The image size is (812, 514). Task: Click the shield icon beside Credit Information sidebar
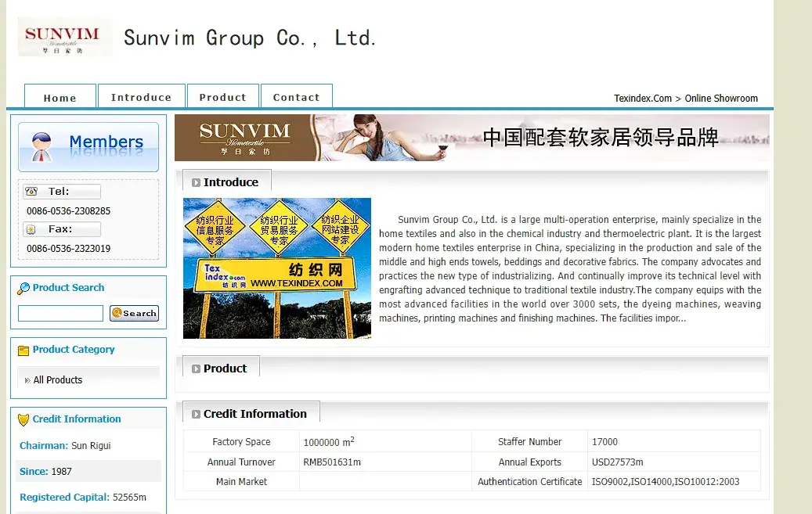click(23, 420)
